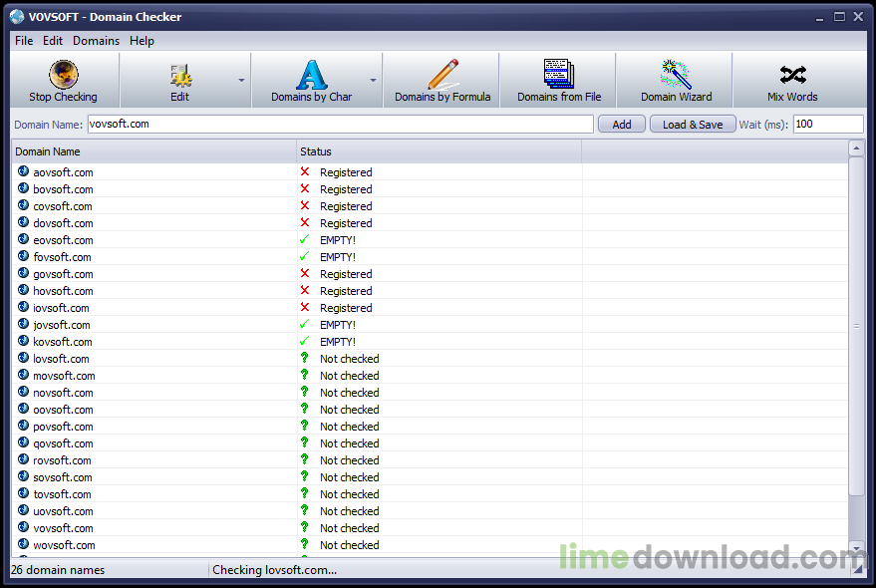Click the '26 domain names' status bar text
This screenshot has width=876, height=588.
coord(58,570)
